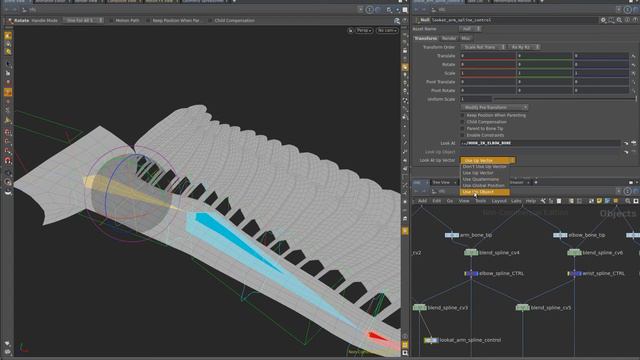Open the Persp viewport dropdown
640x360 pixels.
pyautogui.click(x=364, y=30)
